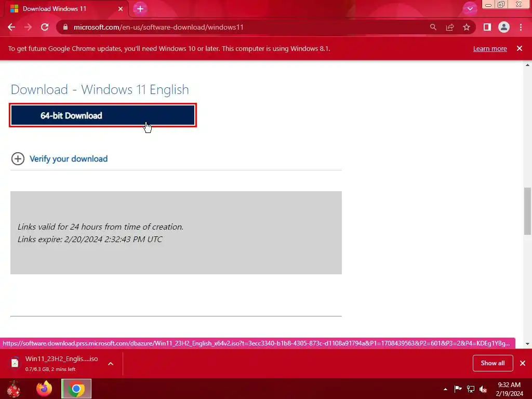Click the zoom magnifier in address bar
Viewport: 532px width, 399px height.
[x=433, y=27]
